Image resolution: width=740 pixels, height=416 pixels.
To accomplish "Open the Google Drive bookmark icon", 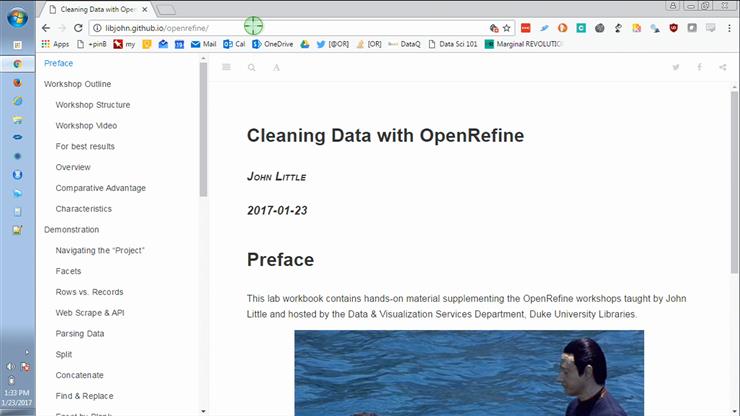I will [305, 44].
